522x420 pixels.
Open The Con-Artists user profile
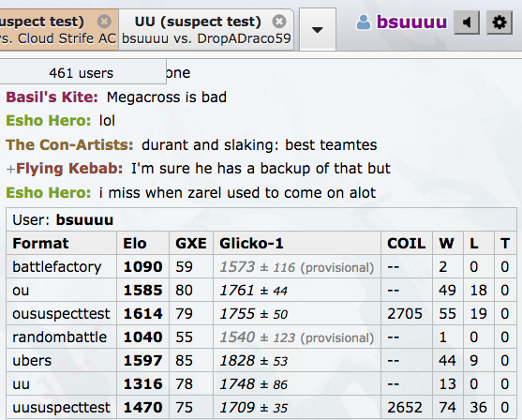[x=69, y=145]
